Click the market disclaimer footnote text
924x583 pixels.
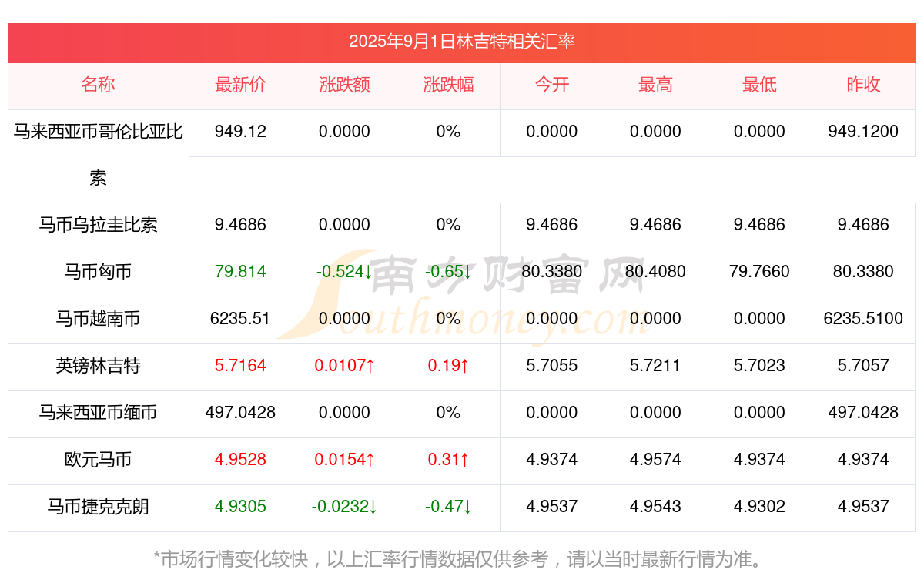tap(461, 559)
